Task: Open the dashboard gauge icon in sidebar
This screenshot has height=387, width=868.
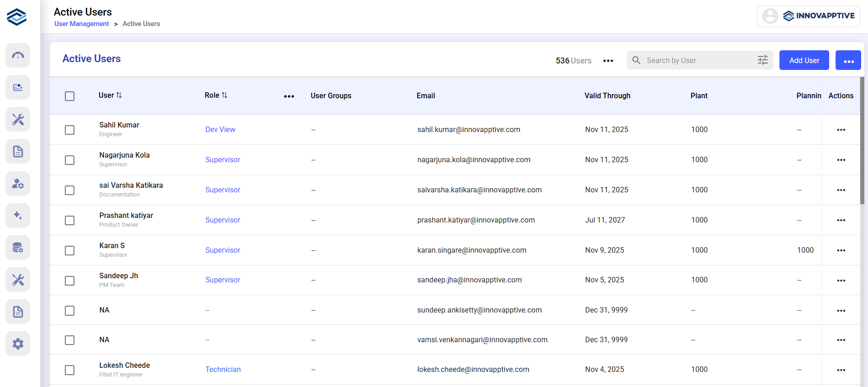Action: pyautogui.click(x=18, y=55)
